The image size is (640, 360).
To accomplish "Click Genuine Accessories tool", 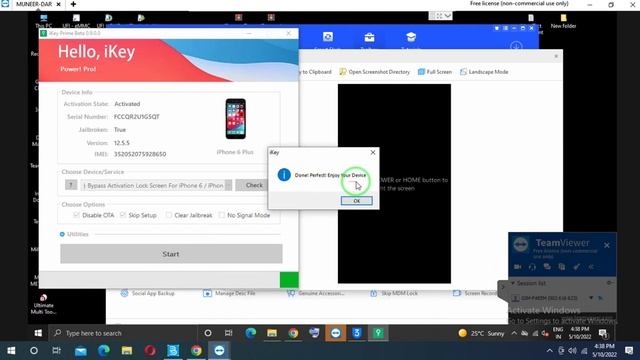I will point(316,293).
